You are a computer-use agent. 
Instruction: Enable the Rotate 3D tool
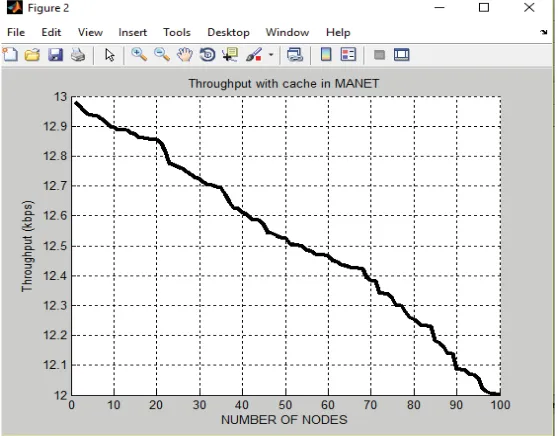pyautogui.click(x=208, y=55)
